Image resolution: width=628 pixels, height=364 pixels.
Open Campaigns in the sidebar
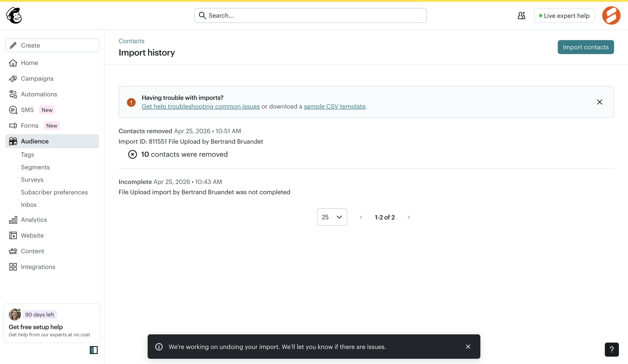[x=52, y=79]
